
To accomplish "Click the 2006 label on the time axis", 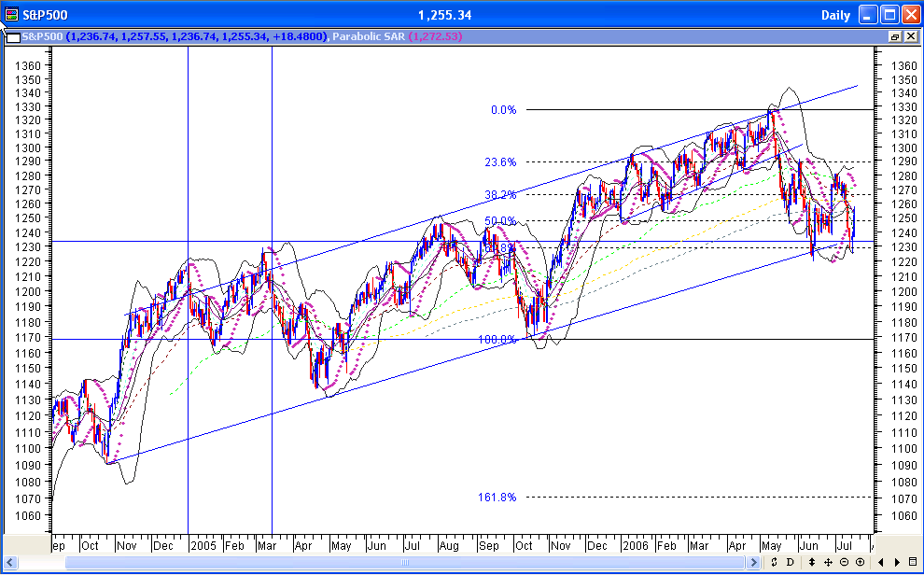I will point(636,545).
